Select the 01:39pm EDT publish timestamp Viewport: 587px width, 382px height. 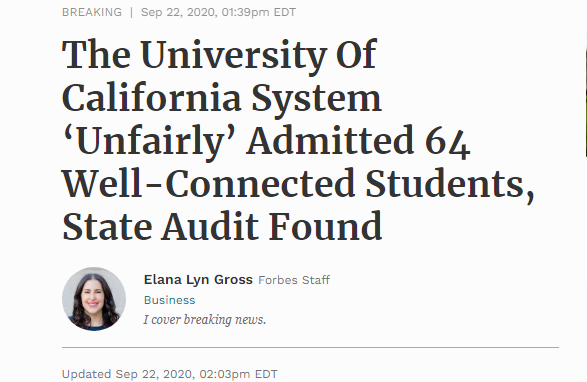tap(259, 12)
